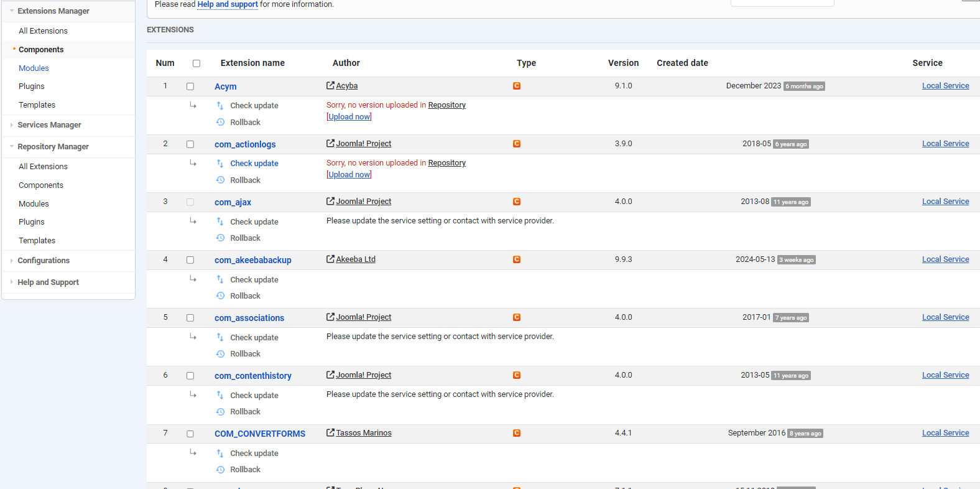
Task: Collapse the Extensions Manager section
Action: [x=12, y=11]
